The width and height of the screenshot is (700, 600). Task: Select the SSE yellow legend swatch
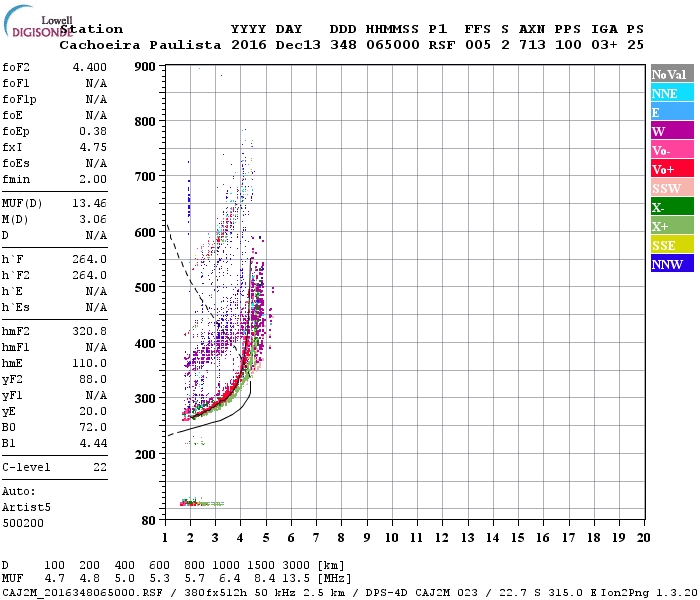[x=672, y=245]
